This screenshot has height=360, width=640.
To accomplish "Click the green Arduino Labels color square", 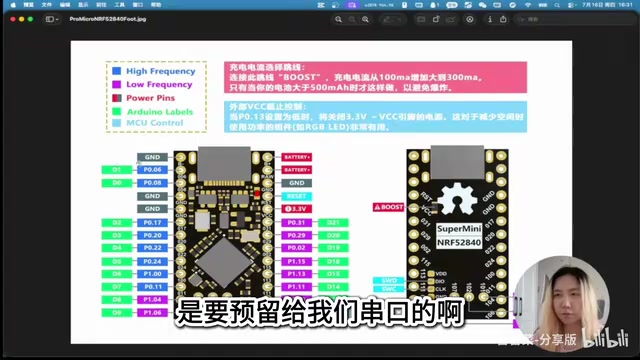I will 117,111.
